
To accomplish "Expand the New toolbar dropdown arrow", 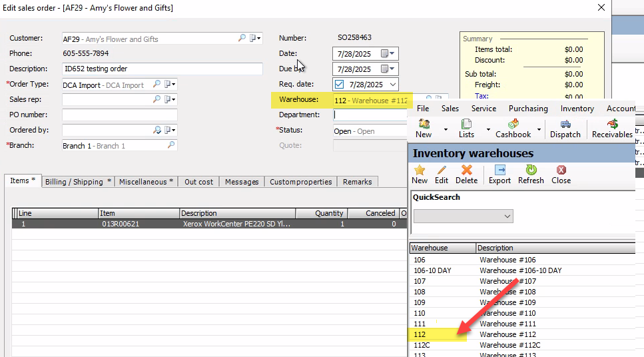I will pyautogui.click(x=446, y=129).
